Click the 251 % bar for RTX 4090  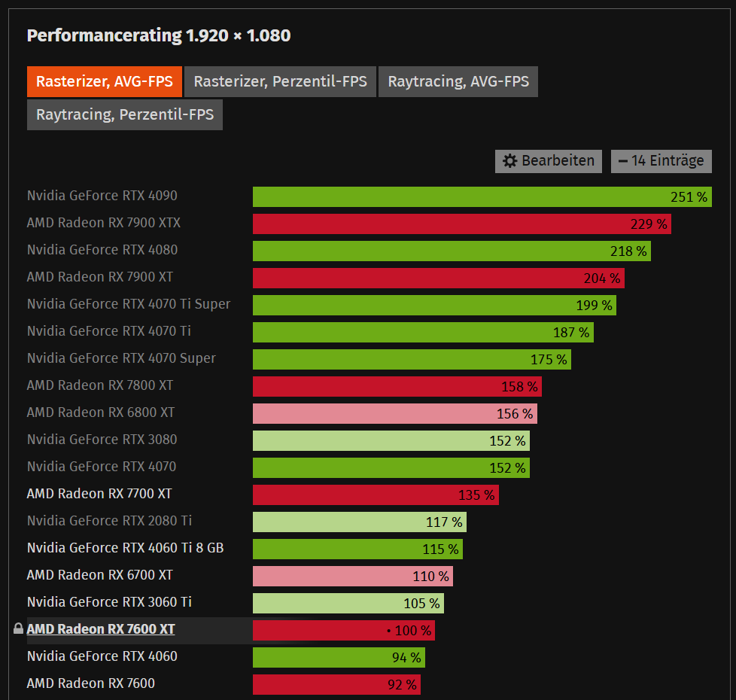click(x=482, y=196)
